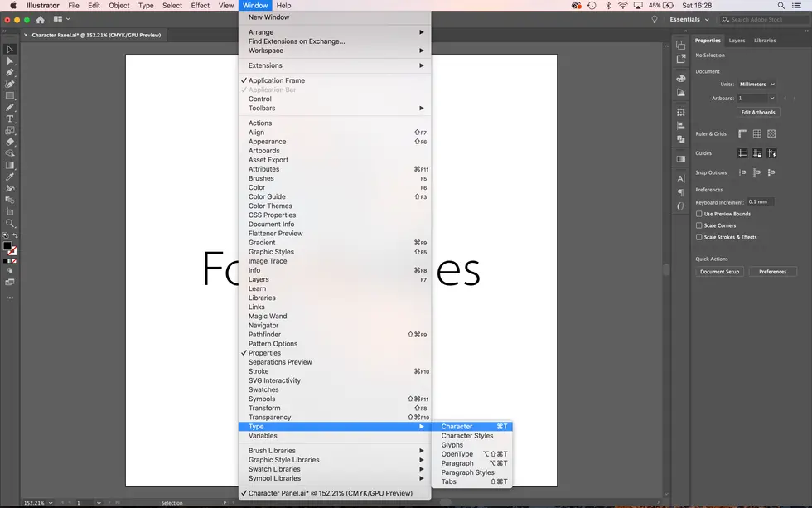Switch to the Layers tab
Image resolution: width=812 pixels, height=508 pixels.
(x=737, y=39)
